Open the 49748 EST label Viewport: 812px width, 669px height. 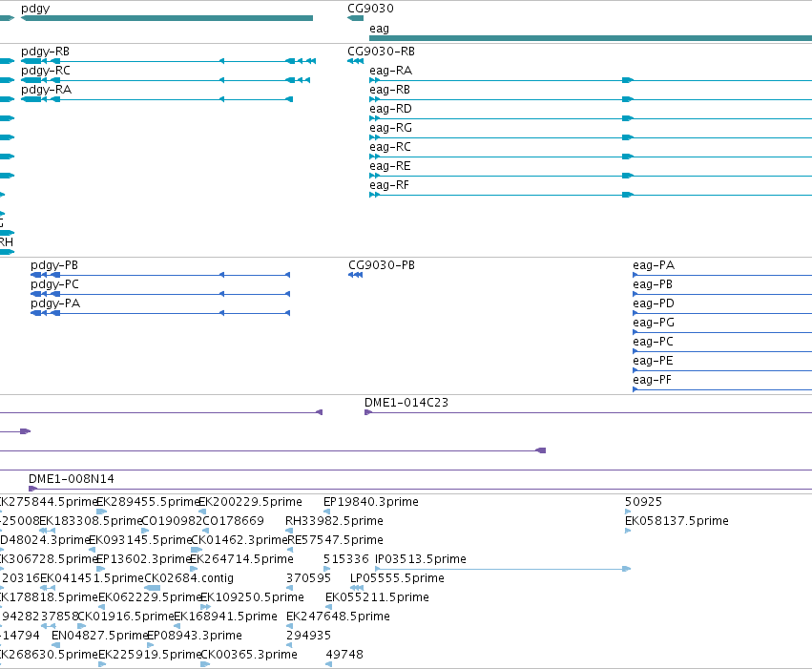344,655
